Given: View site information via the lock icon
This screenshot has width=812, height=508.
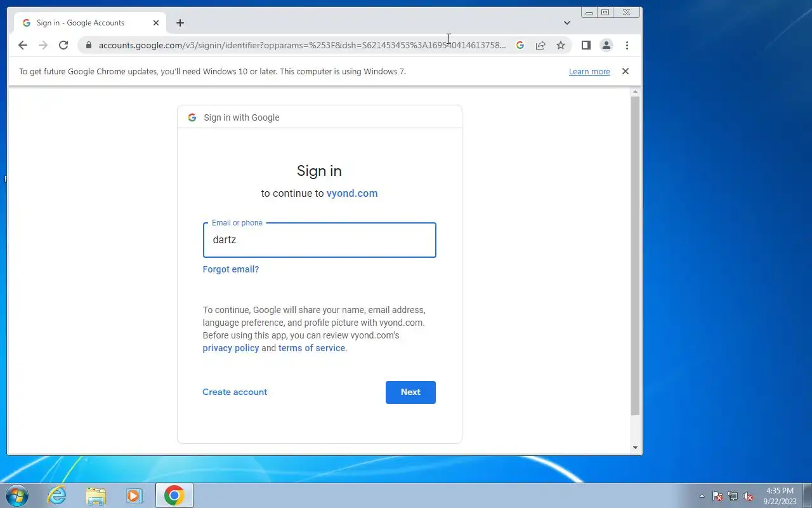Looking at the screenshot, I should pyautogui.click(x=88, y=45).
